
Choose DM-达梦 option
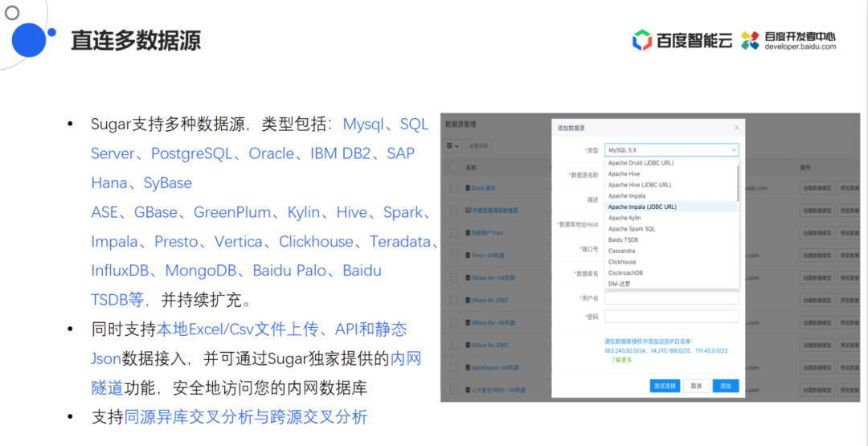(671, 284)
